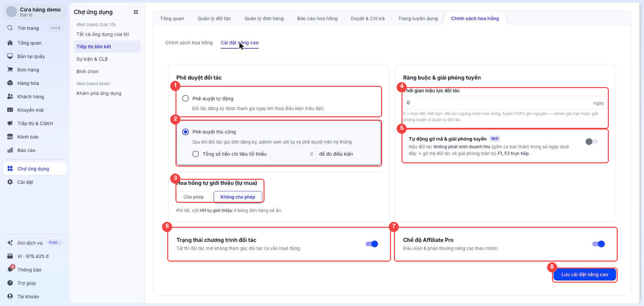Click the wallet icon for Ví balance
The image size is (644, 306).
coord(10,256)
